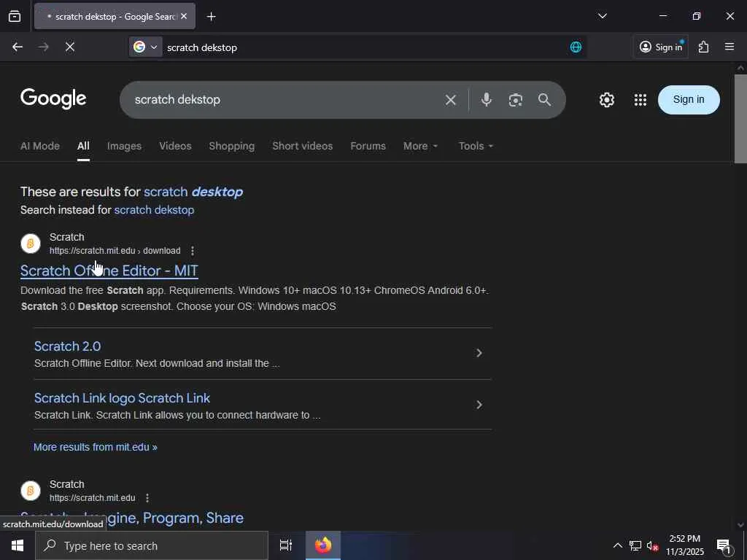Open the extensions puzzle icon
Viewport: 747px width, 560px height.
[703, 47]
